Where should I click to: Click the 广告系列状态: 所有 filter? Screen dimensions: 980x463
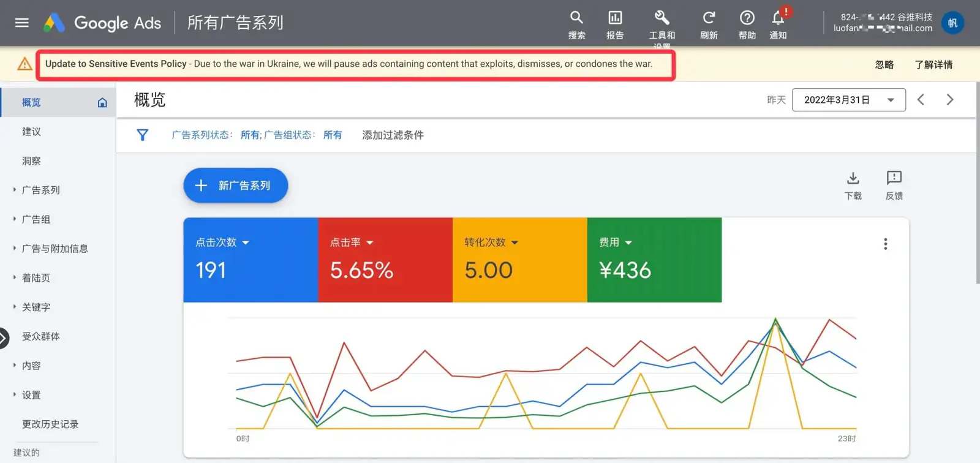pos(216,135)
